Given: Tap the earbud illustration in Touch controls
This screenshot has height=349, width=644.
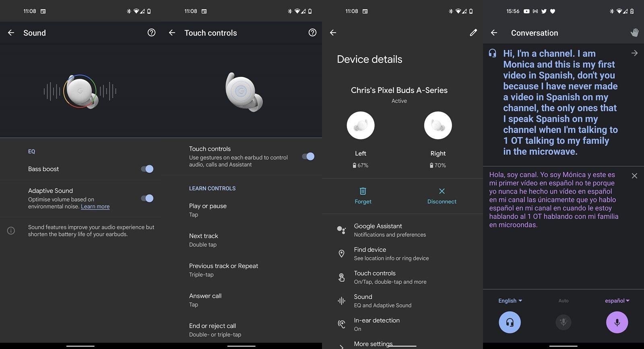Looking at the screenshot, I should (244, 92).
